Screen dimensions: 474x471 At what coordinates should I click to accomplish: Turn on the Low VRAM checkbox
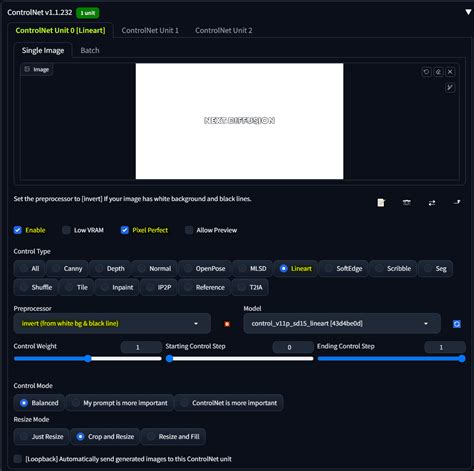[66, 230]
